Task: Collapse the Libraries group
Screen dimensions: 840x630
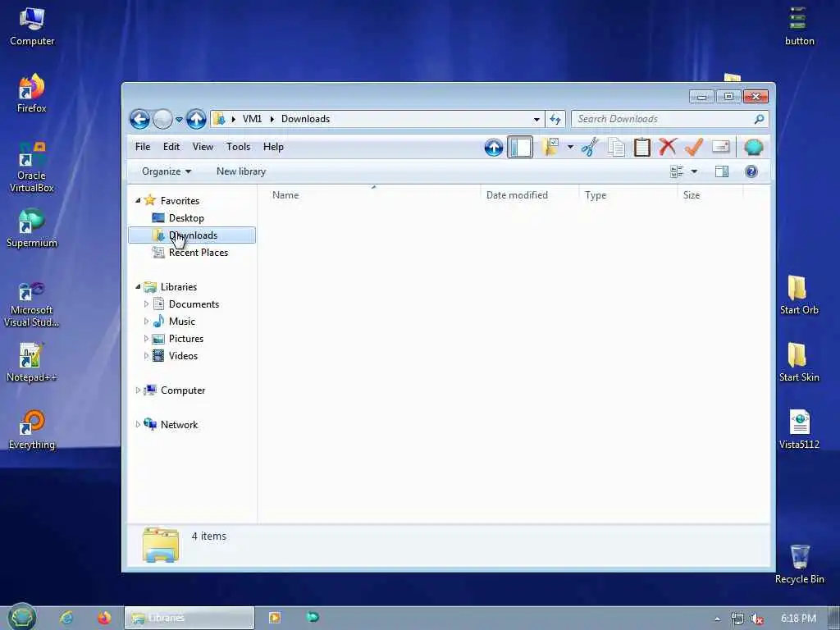Action: 138,286
